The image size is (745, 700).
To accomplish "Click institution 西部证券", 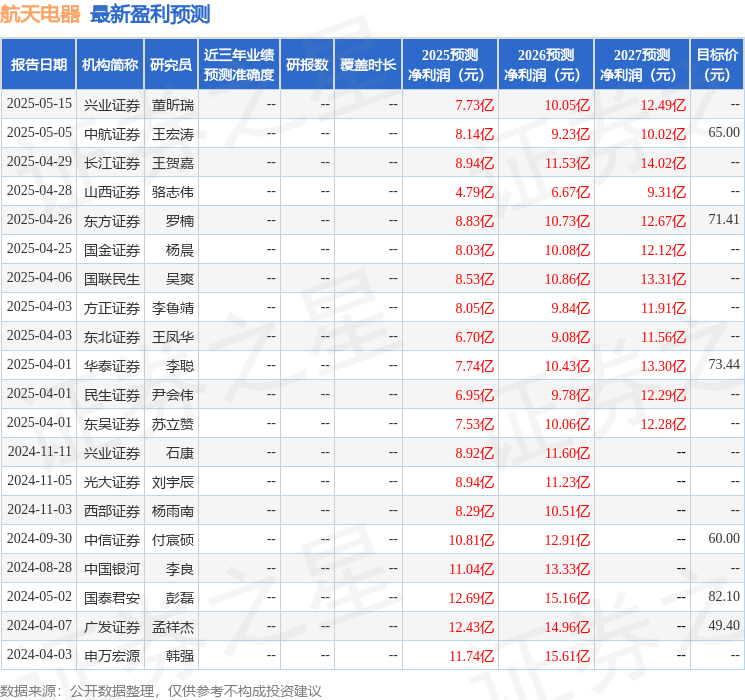I will (112, 511).
